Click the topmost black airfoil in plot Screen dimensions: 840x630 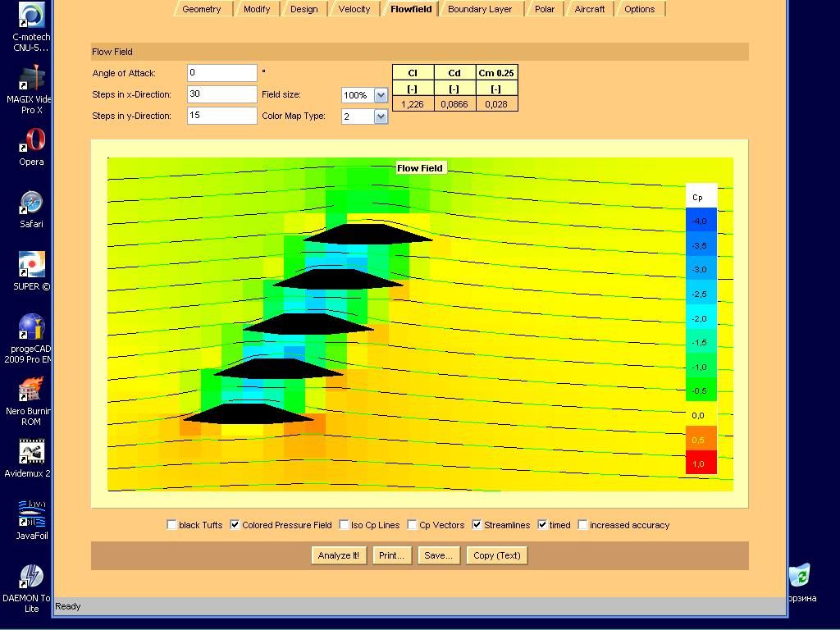point(368,234)
